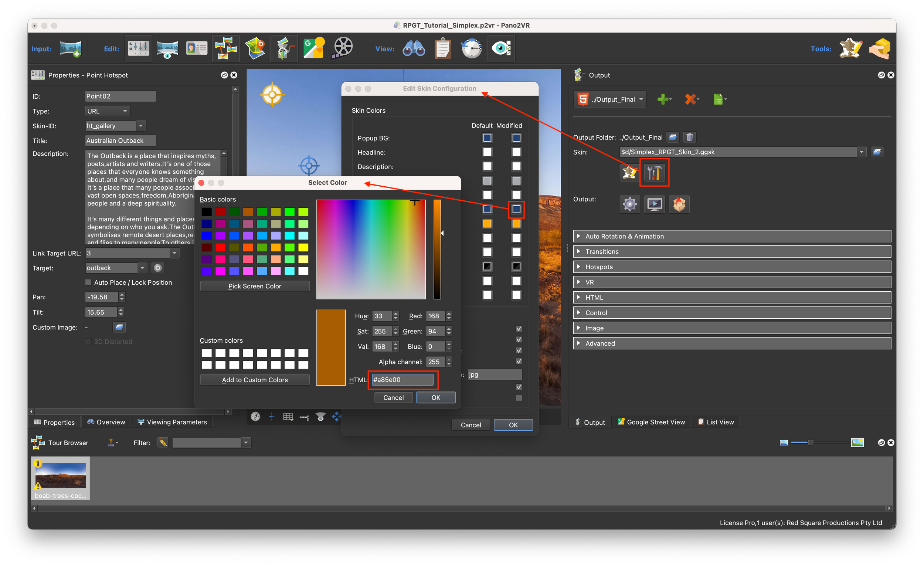The height and width of the screenshot is (566, 924).
Task: Click the Edit Skin Configuration tools icon
Action: tap(654, 173)
